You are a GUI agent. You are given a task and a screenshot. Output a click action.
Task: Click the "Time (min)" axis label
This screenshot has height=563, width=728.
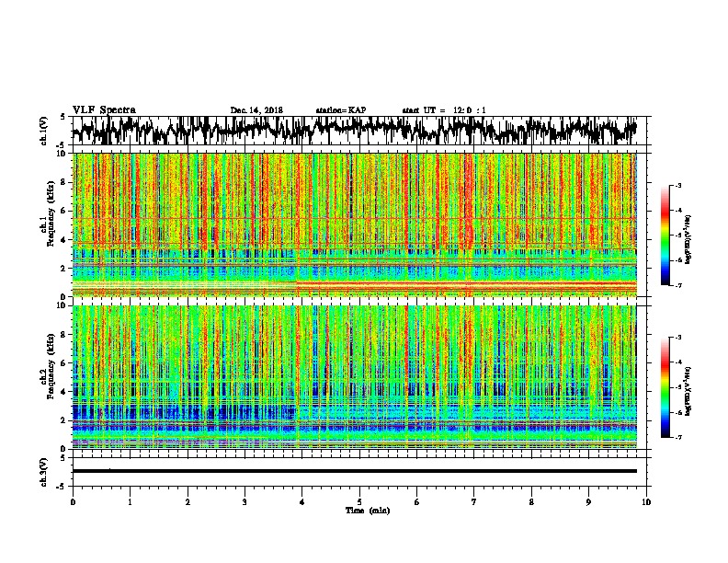[x=368, y=511]
